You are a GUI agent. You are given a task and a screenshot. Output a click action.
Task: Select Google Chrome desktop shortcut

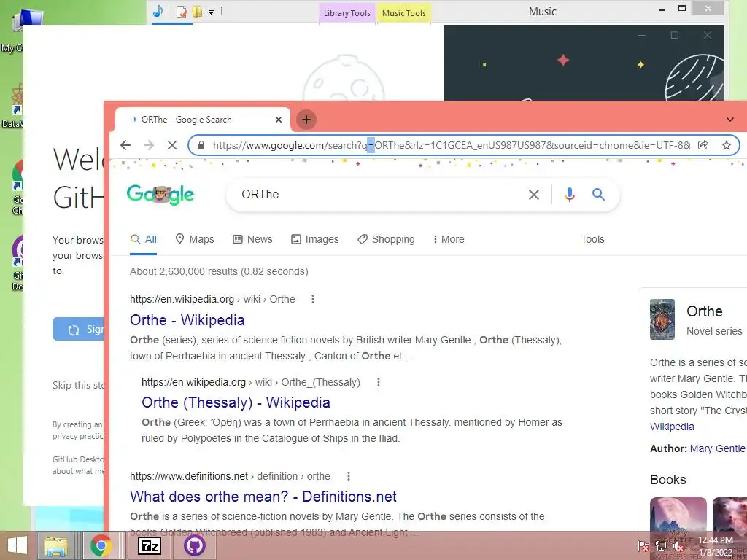(18, 188)
